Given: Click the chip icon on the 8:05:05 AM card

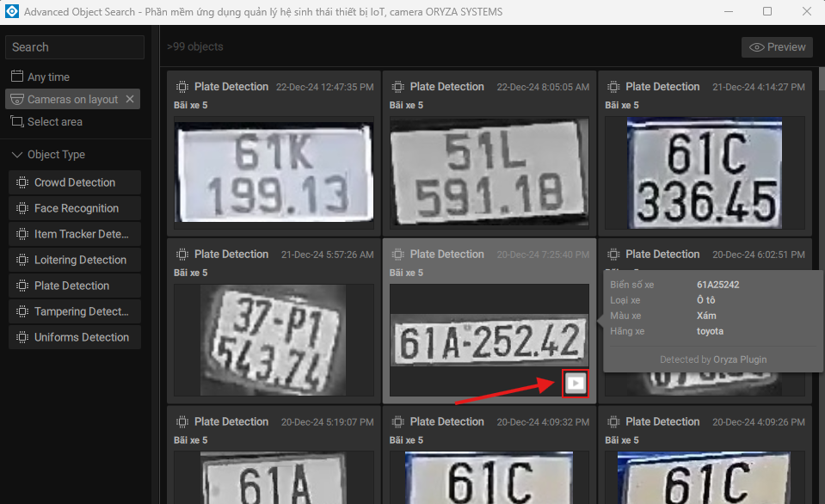Looking at the screenshot, I should pos(397,87).
